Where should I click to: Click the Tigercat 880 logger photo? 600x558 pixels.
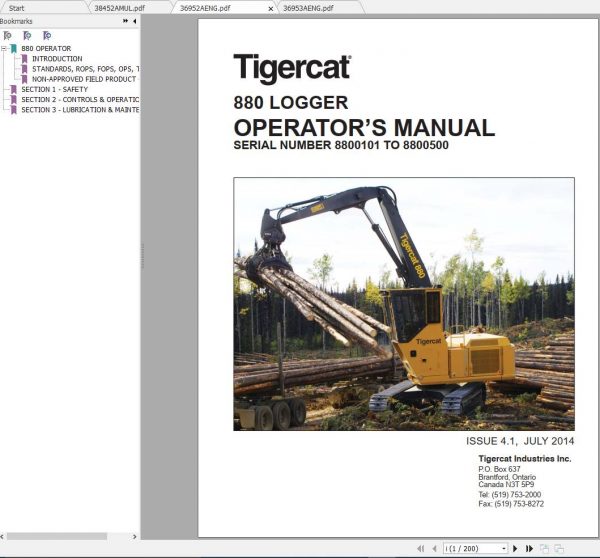coord(404,304)
